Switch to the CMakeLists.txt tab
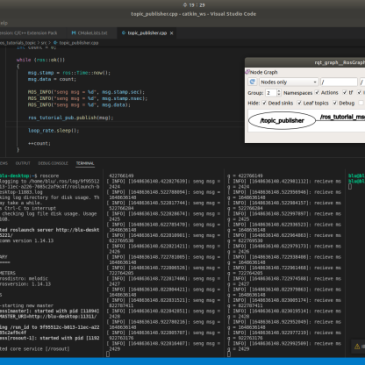 89,33
